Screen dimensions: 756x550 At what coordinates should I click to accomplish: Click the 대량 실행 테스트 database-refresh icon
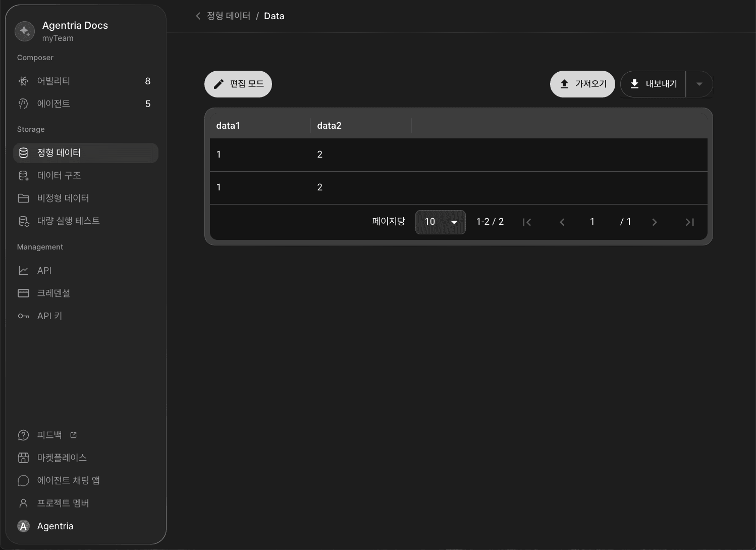[x=23, y=221]
